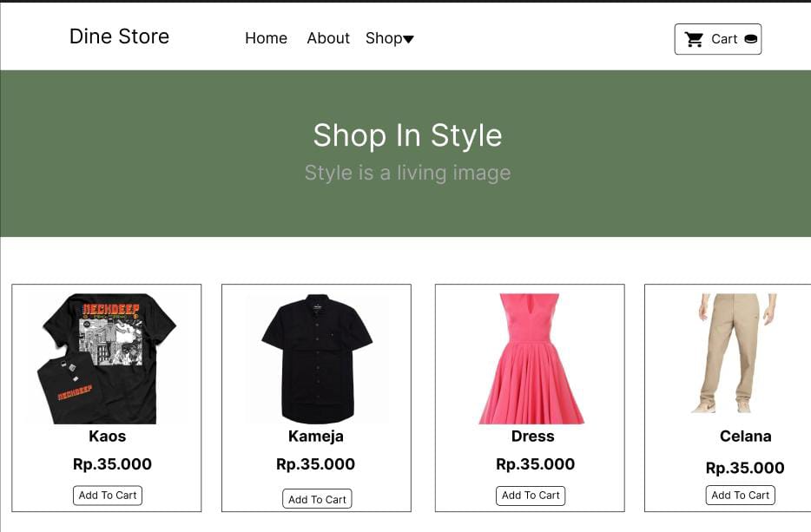Click the shopping cart icon
Screen dimensions: 811x532
coord(694,39)
